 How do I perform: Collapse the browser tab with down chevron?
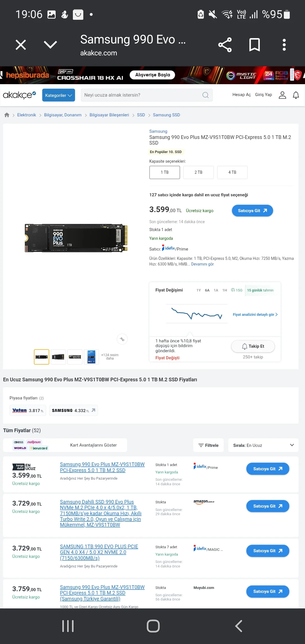[x=51, y=45]
